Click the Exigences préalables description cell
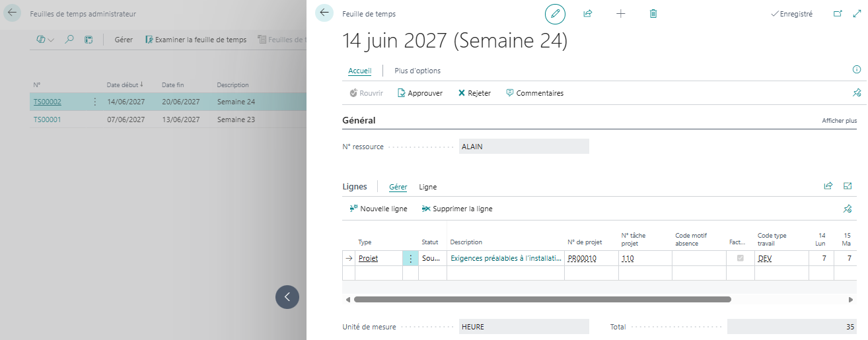The height and width of the screenshot is (340, 868). click(506, 258)
